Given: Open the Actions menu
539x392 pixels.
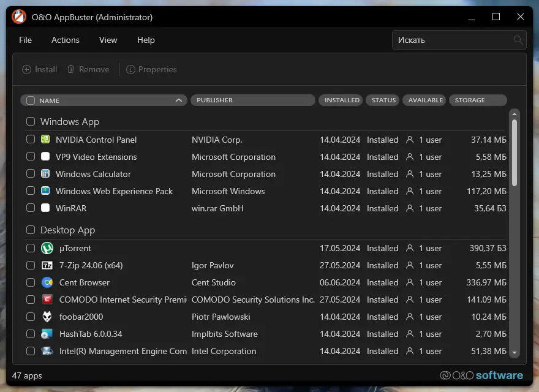Looking at the screenshot, I should (66, 40).
